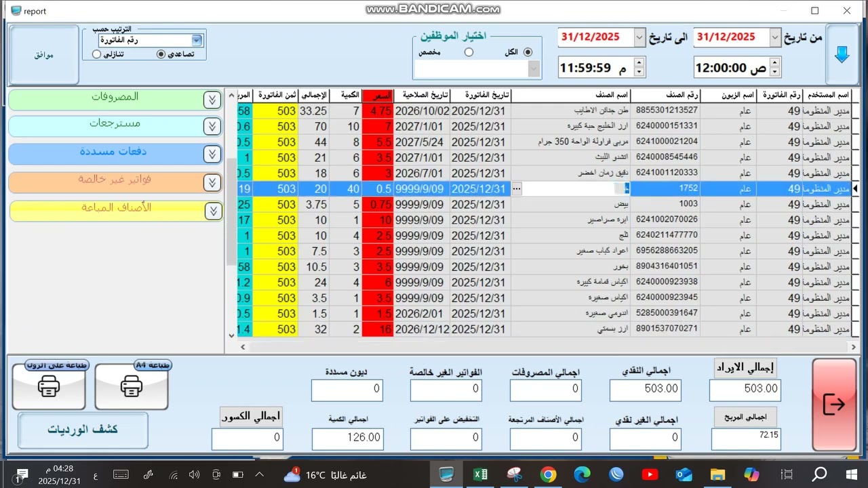868x488 pixels.
Task: Click the Wi-Fi network tray icon
Action: 174,475
